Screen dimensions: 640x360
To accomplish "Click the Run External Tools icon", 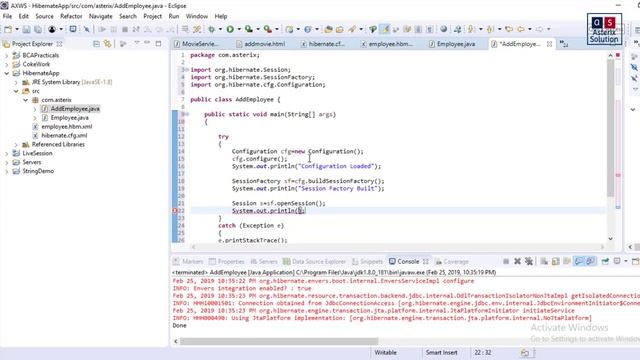I will (x=267, y=29).
